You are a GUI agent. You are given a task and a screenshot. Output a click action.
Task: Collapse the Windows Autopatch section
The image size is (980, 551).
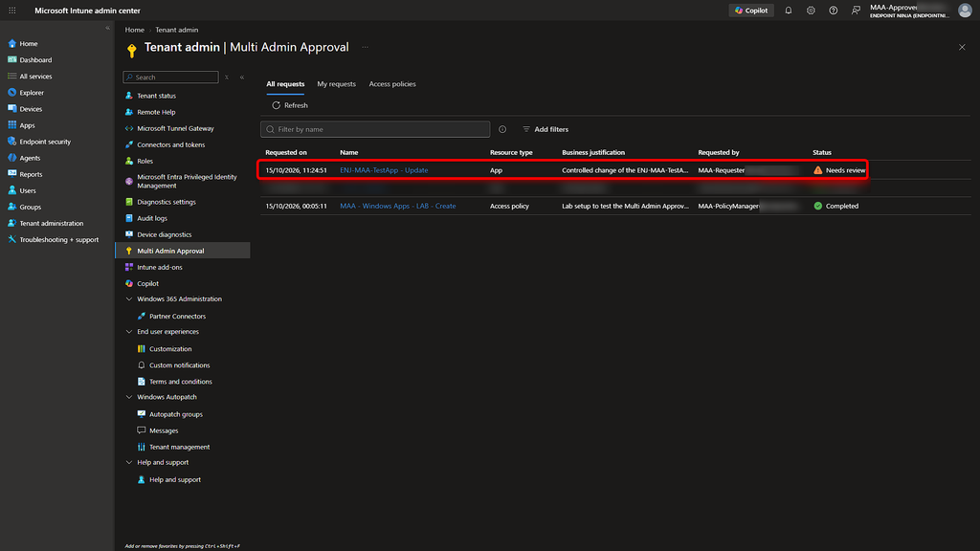pos(129,397)
